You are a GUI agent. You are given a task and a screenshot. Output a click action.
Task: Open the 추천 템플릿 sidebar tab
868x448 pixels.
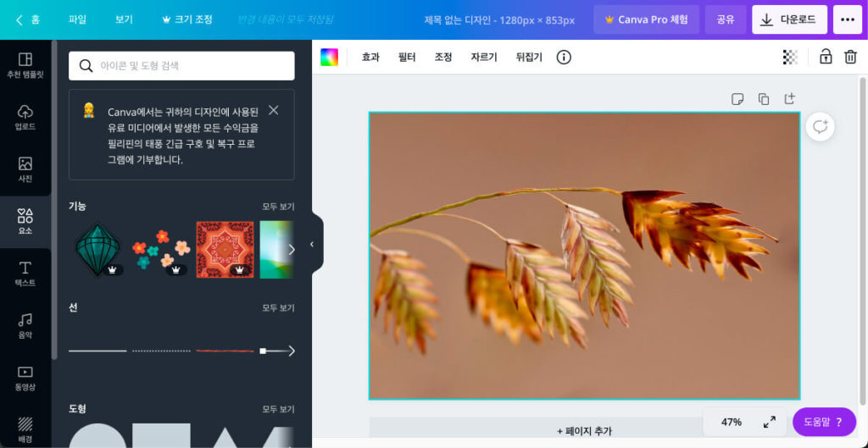coord(25,65)
